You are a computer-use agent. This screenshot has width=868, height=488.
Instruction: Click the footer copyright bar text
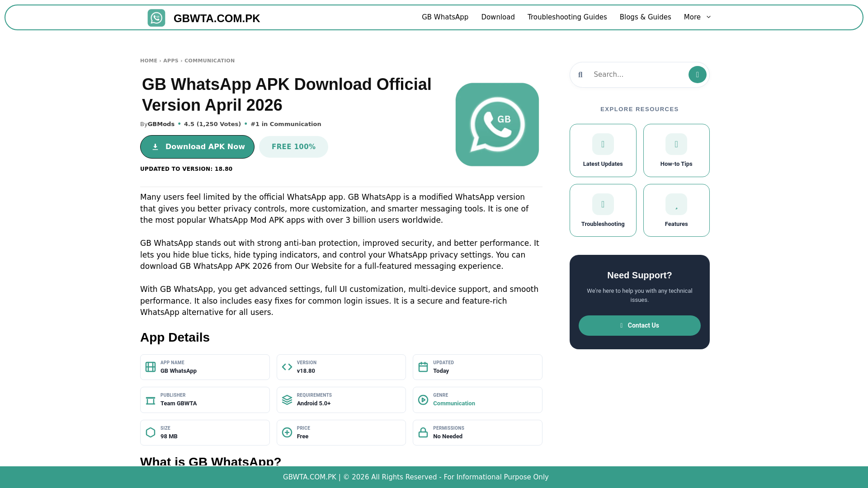pos(416,477)
